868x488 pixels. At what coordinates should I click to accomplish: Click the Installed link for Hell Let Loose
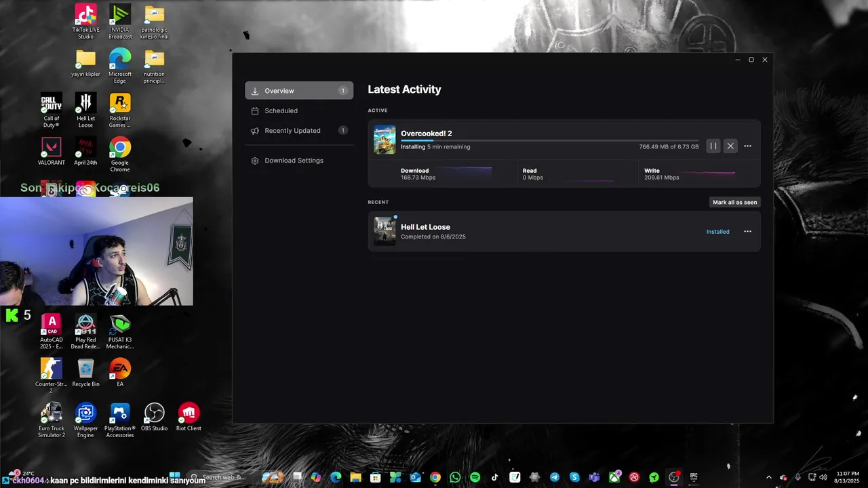[x=717, y=232]
